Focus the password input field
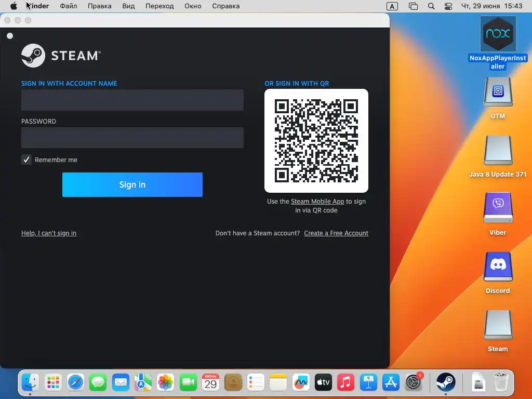This screenshot has width=532, height=399. click(132, 137)
